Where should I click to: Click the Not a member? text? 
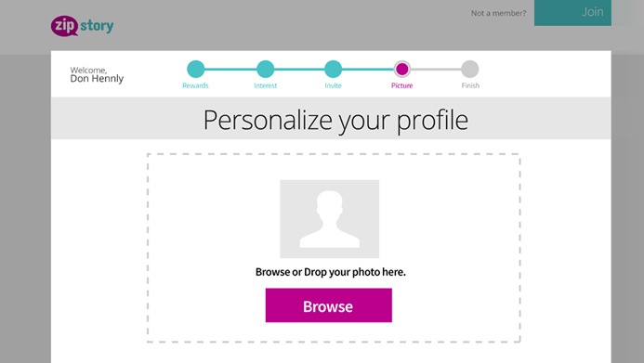[498, 13]
